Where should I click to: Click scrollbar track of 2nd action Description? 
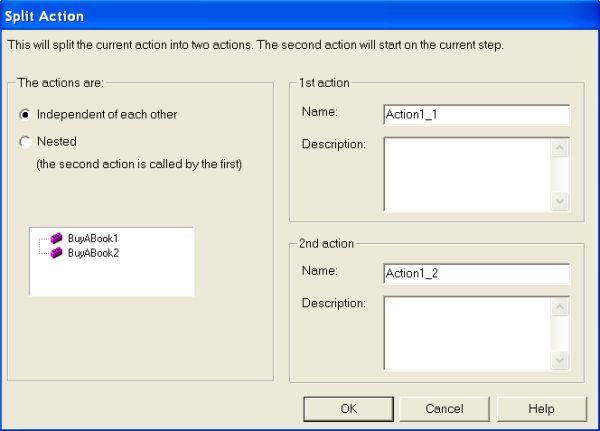click(x=560, y=334)
